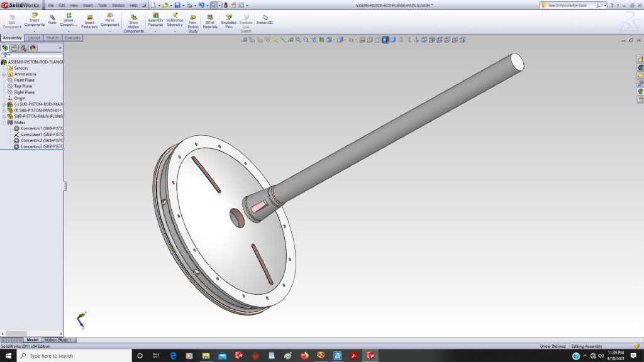Click the feature tree filter box
644x362 pixels.
click(32, 55)
